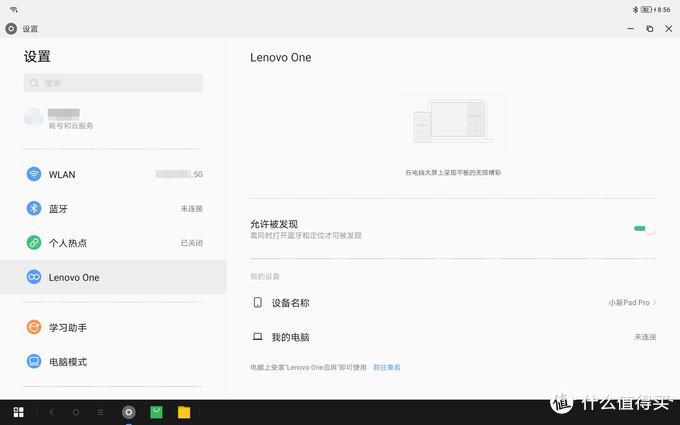The width and height of the screenshot is (680, 425).
Task: Click the WLAN Wi-Fi icon
Action: pyautogui.click(x=34, y=174)
